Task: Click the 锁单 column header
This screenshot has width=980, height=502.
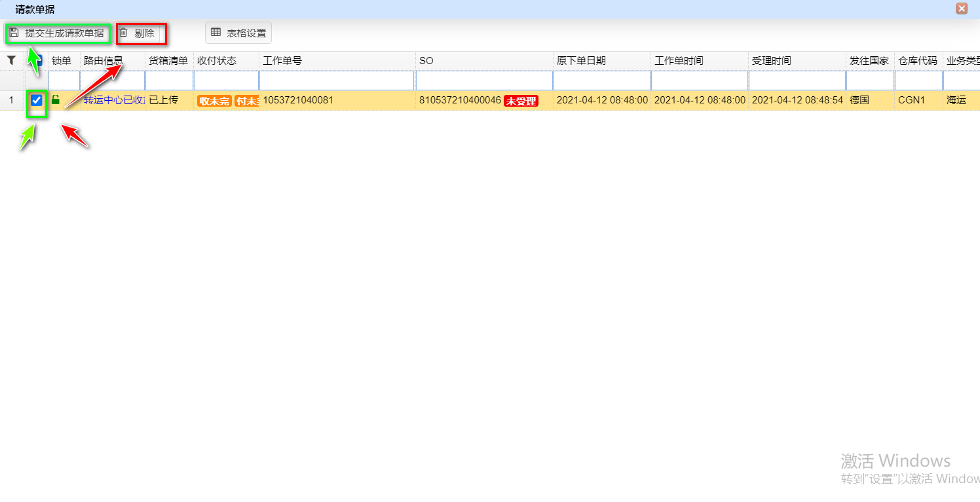Action: 64,61
